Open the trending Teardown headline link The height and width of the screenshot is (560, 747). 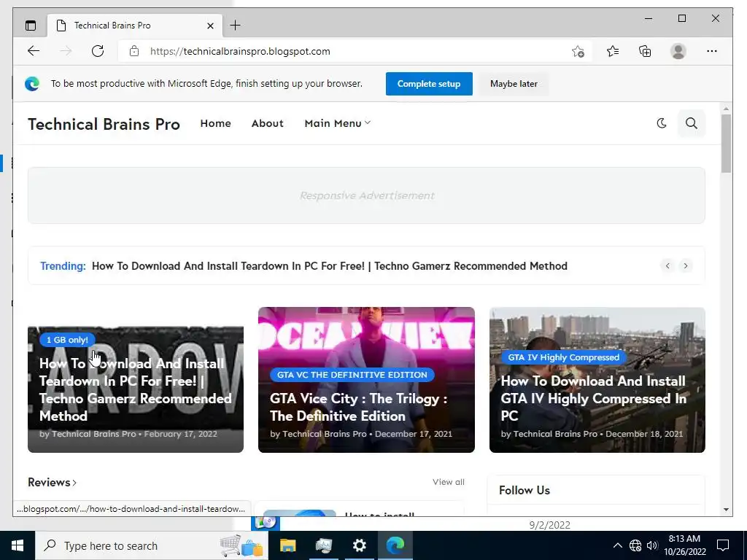pyautogui.click(x=329, y=265)
